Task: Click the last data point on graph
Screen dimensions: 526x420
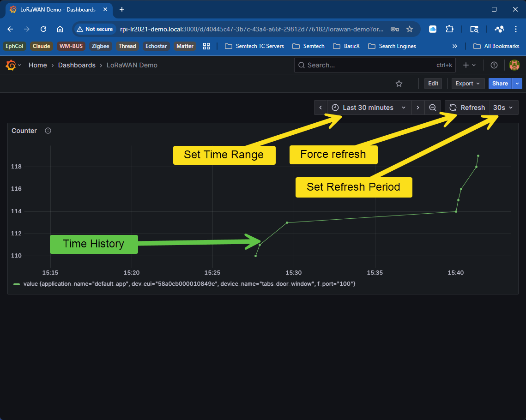Action: pos(478,156)
